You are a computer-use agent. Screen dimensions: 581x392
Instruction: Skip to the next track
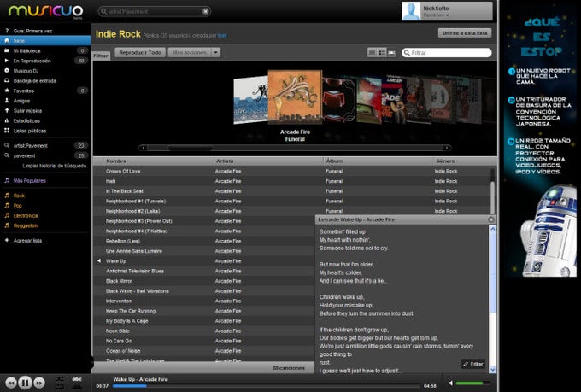[x=39, y=383]
